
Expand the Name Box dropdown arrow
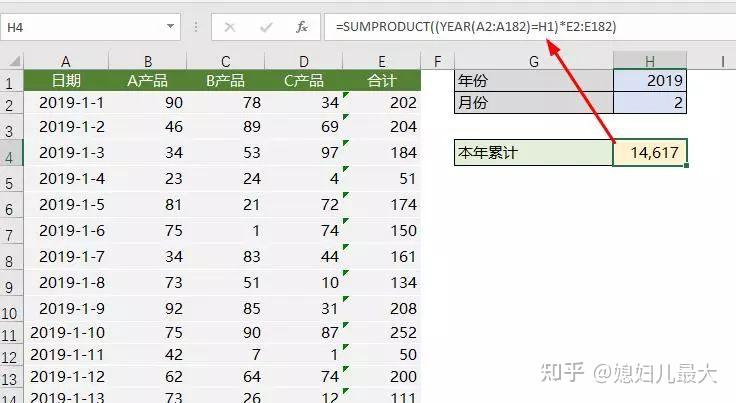(x=170, y=27)
